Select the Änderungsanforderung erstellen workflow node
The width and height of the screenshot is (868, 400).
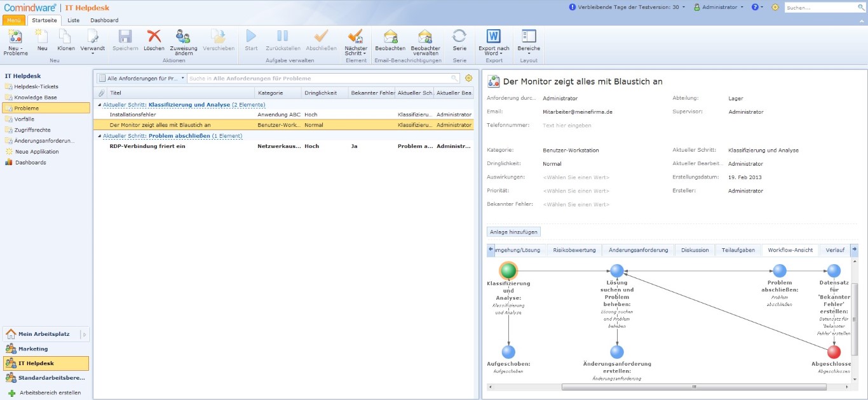coord(617,352)
